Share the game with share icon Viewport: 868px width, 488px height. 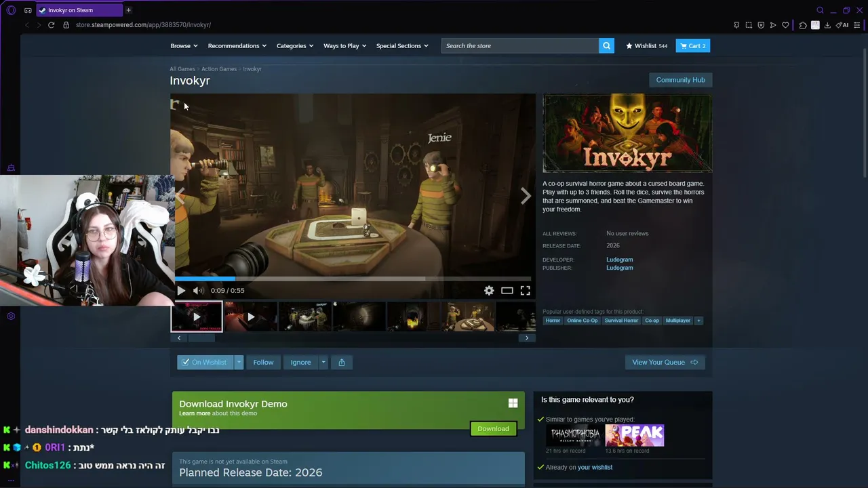pos(342,362)
